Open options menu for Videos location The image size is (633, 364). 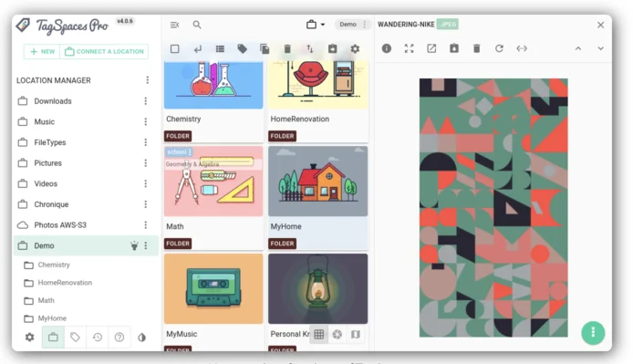coord(146,183)
